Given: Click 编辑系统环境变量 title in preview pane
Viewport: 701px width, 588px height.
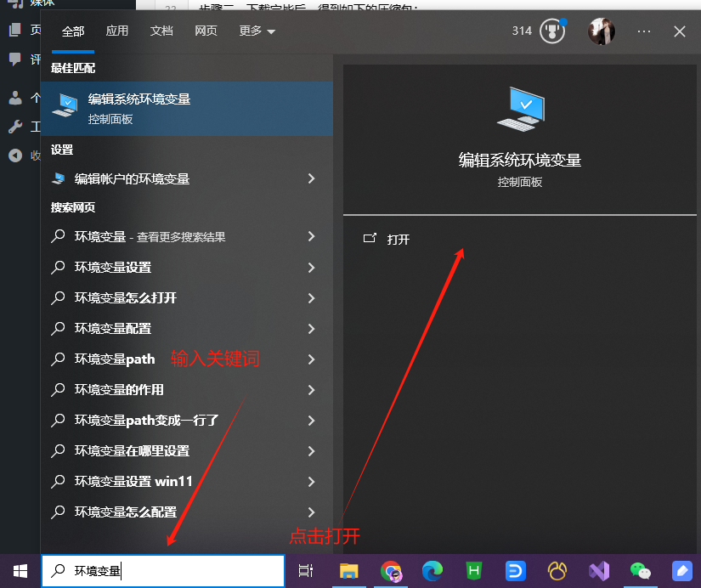Looking at the screenshot, I should point(520,160).
